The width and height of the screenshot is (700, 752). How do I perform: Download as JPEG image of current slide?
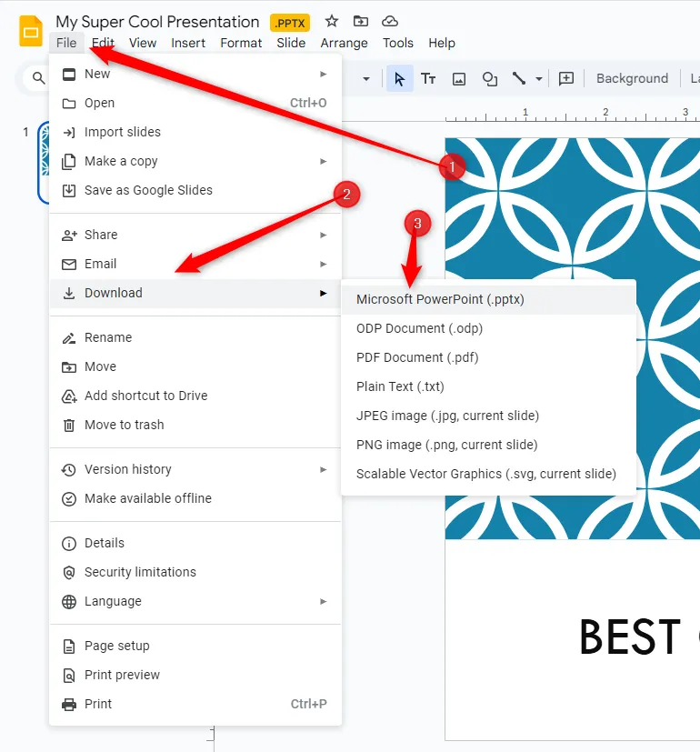pyautogui.click(x=488, y=416)
